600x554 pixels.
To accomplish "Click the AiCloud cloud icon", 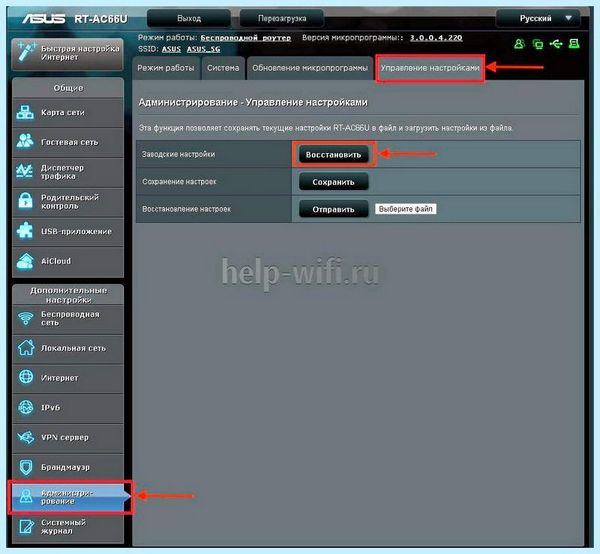I will (25, 261).
